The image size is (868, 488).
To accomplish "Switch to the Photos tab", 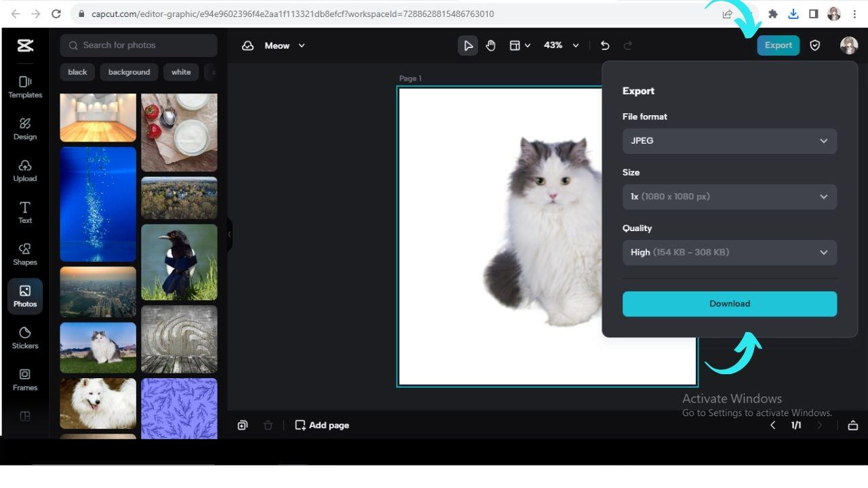I will 25,296.
